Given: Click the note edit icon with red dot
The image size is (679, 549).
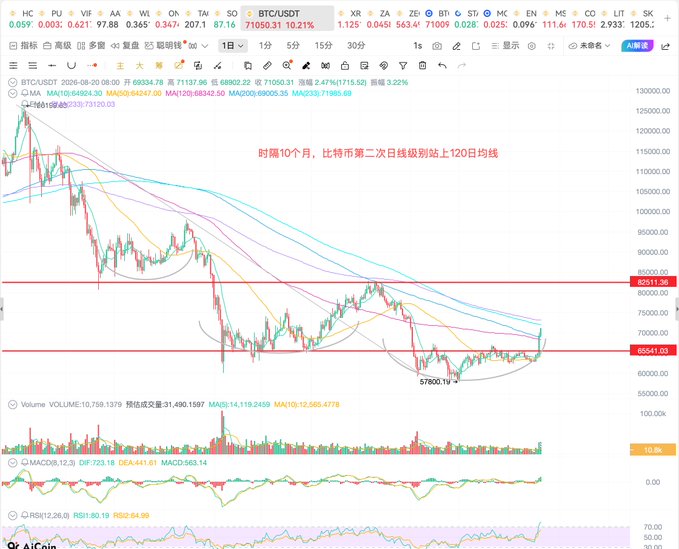Looking at the screenshot, I should (x=179, y=65).
